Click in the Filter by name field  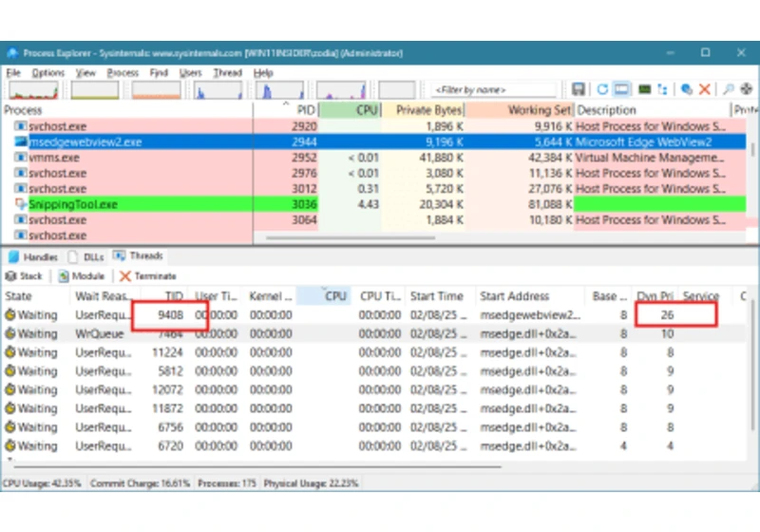[493, 89]
